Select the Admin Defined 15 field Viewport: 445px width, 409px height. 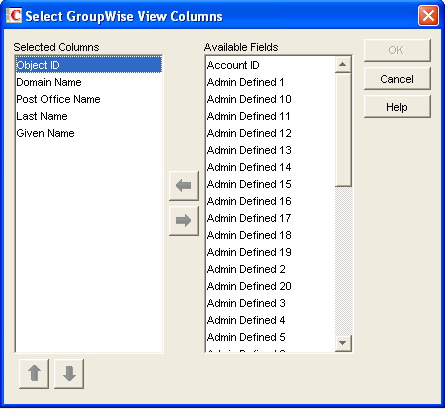[x=270, y=184]
